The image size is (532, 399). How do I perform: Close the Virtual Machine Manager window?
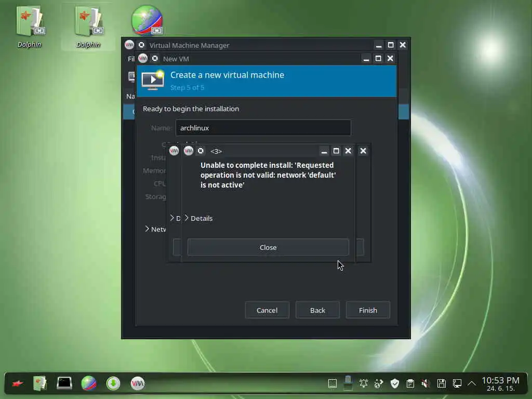pos(403,45)
